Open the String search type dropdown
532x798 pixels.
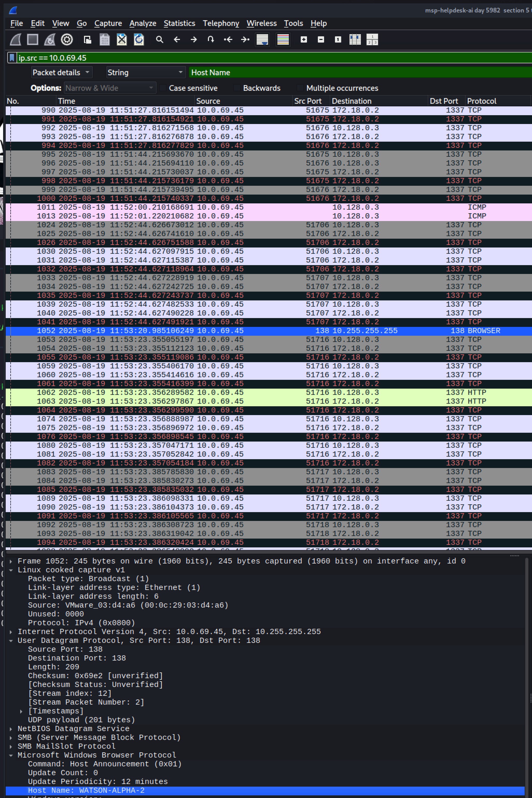145,72
